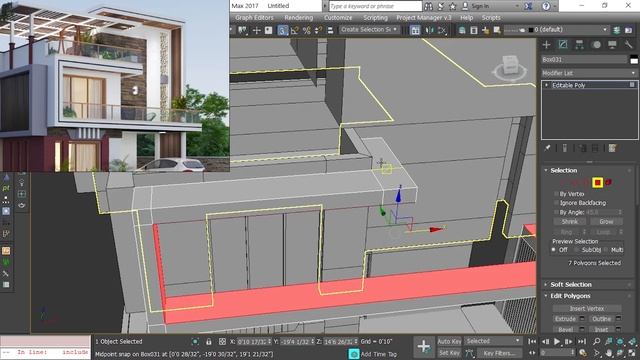Collapse the Selection rollout

(546, 170)
